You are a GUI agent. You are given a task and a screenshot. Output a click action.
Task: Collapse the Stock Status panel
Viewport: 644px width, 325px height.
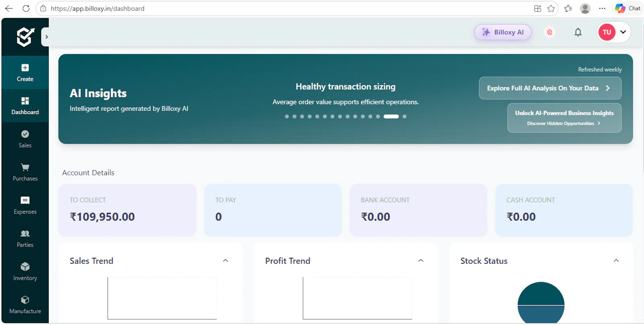point(616,261)
